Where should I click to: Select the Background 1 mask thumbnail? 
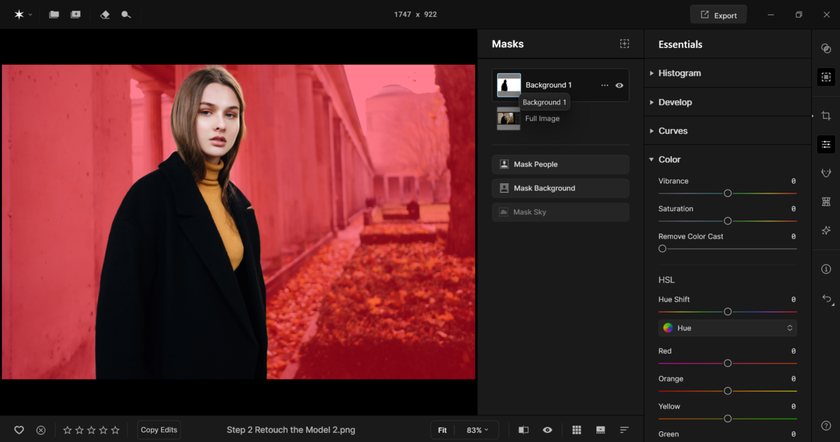pyautogui.click(x=508, y=85)
